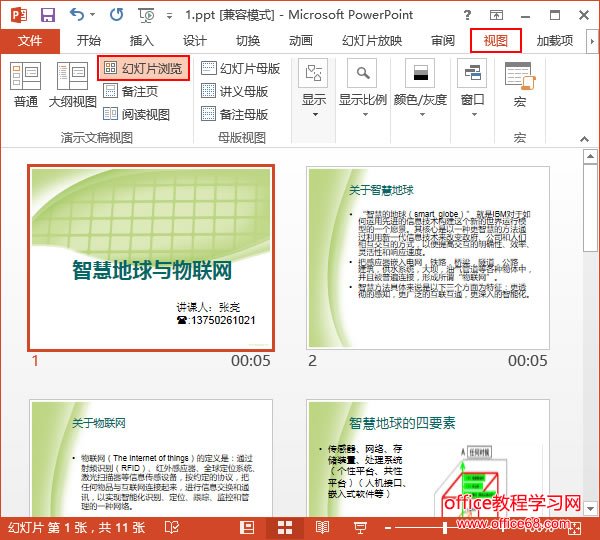
Task: Open 幻灯片母版 slide master view
Action: tap(241, 69)
